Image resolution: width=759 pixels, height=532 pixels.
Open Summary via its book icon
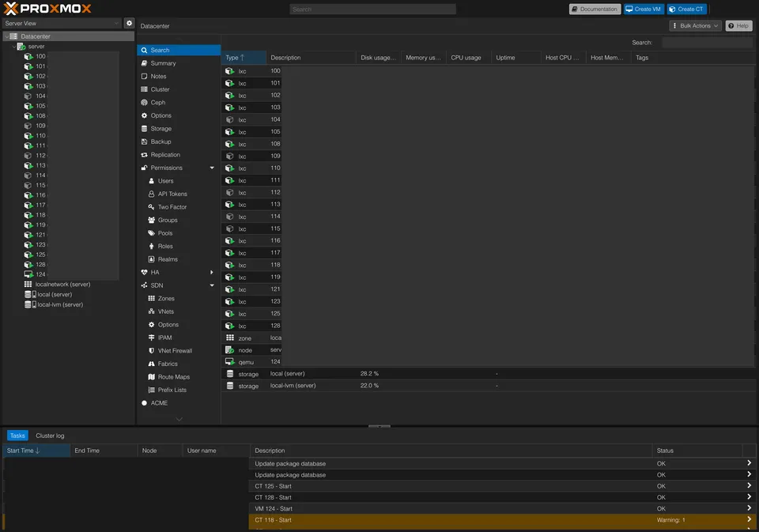144,63
